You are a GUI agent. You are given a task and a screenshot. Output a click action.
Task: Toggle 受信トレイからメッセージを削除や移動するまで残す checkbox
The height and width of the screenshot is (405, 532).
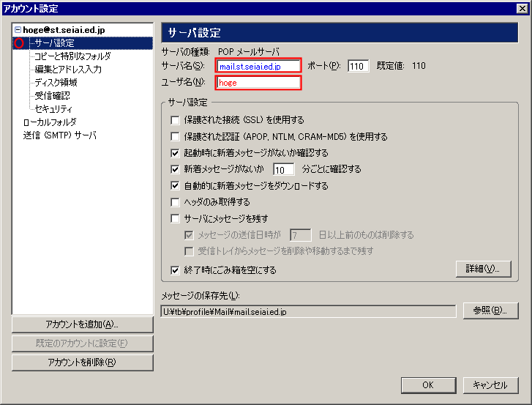pyautogui.click(x=189, y=251)
